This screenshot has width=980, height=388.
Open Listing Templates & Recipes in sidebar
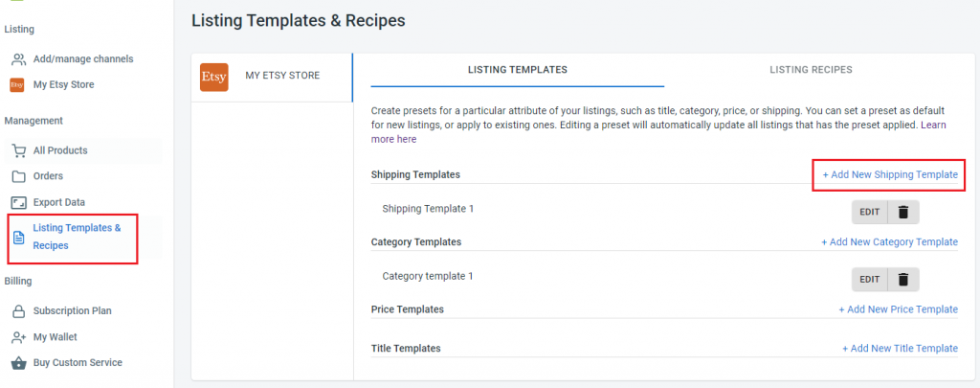tap(77, 237)
